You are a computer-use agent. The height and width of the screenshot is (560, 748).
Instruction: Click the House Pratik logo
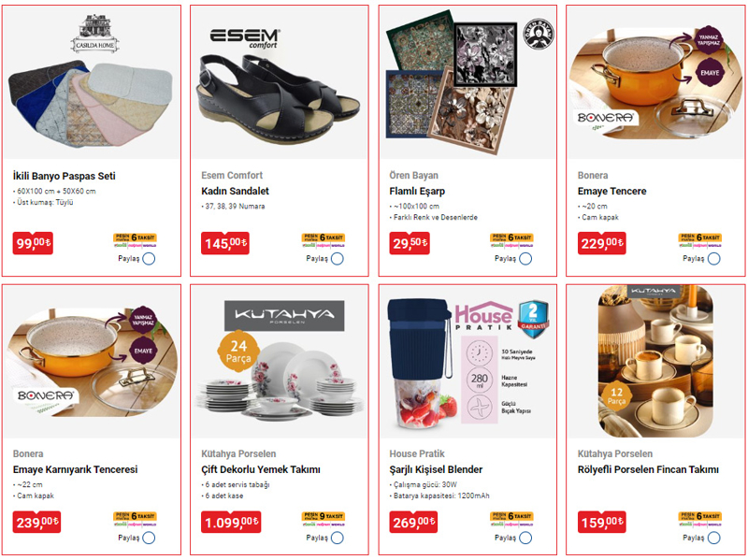coord(483,316)
